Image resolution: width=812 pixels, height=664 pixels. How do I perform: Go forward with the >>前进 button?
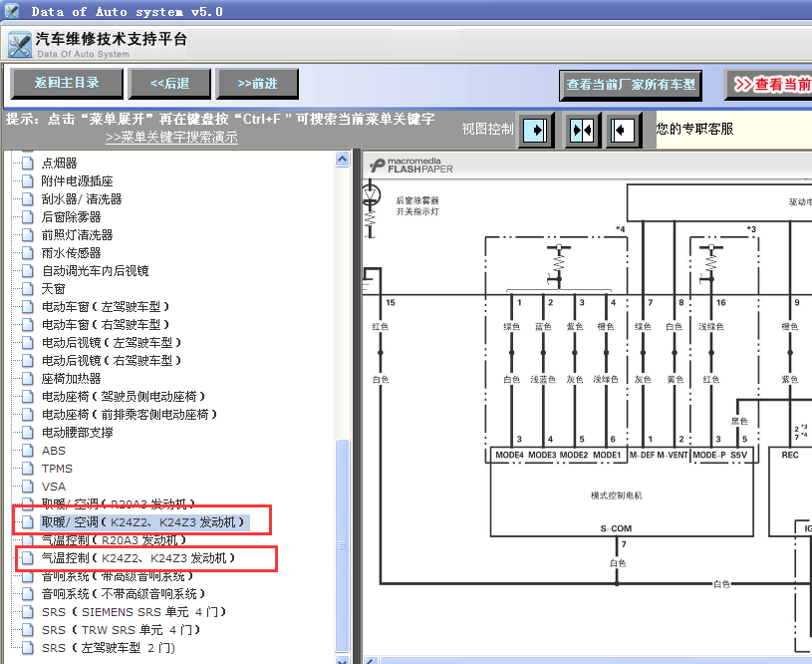[257, 84]
